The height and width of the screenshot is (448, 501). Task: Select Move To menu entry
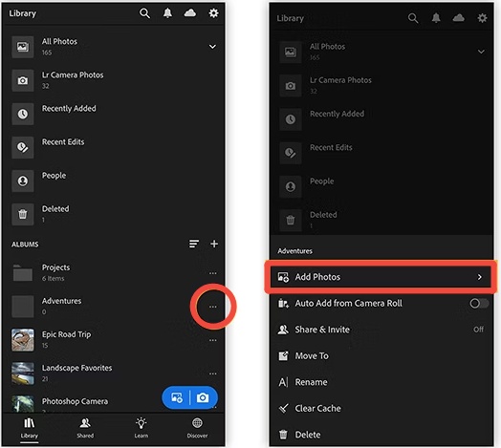tap(381, 355)
